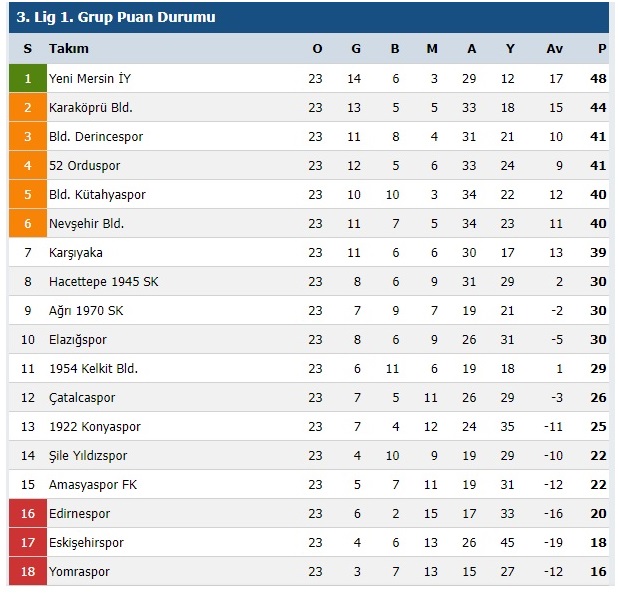Click the Karaköprü Bld. team name
The height and width of the screenshot is (598, 618).
[91, 107]
